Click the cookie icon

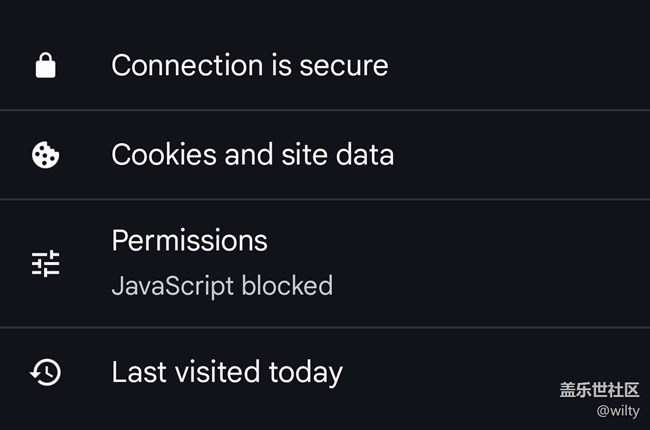(46, 155)
